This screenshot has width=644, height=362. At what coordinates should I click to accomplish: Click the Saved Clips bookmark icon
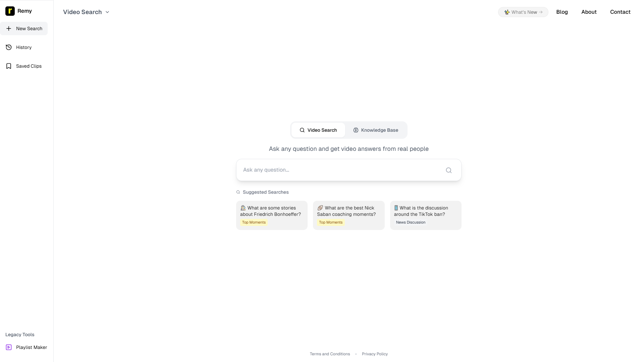(x=9, y=66)
